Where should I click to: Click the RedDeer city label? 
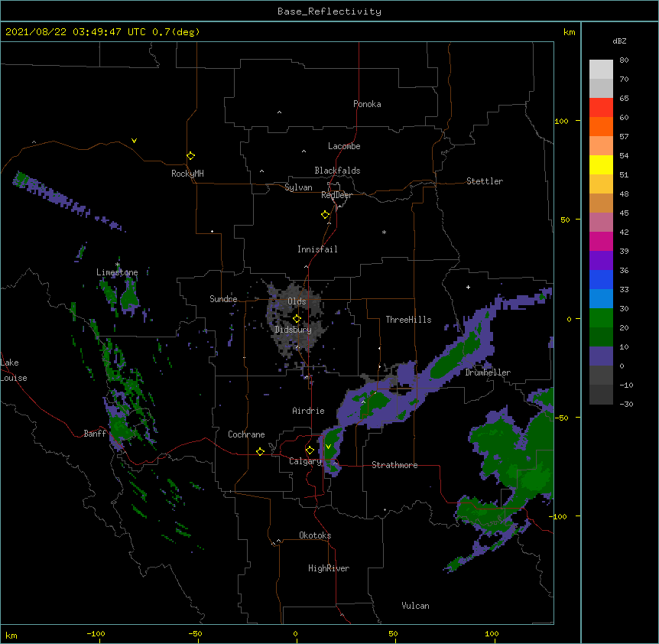336,195
